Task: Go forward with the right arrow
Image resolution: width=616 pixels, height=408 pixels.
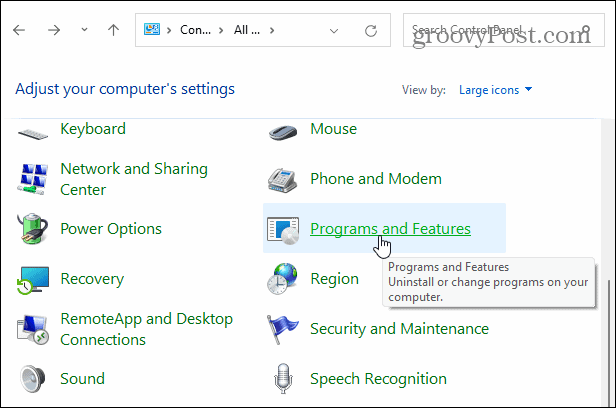Action: (54, 30)
